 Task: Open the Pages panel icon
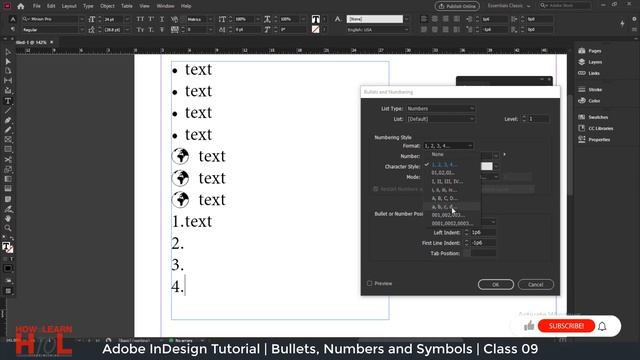(x=582, y=51)
